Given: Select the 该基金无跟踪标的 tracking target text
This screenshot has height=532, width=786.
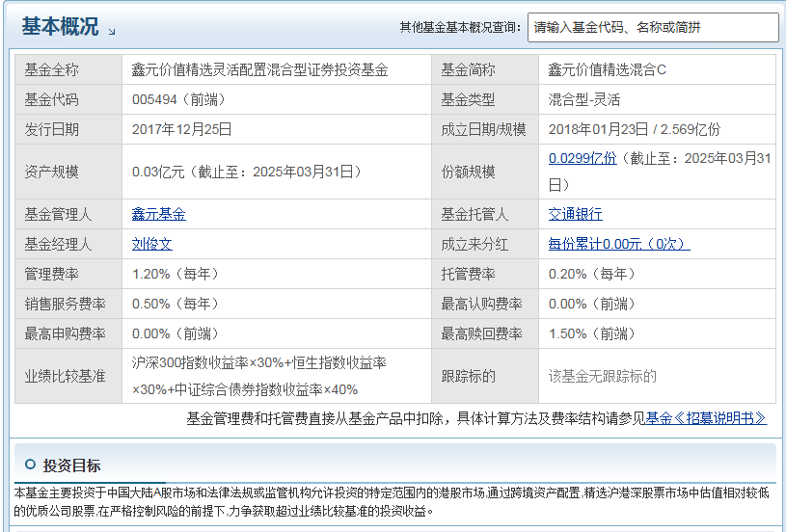Looking at the screenshot, I should 602,376.
